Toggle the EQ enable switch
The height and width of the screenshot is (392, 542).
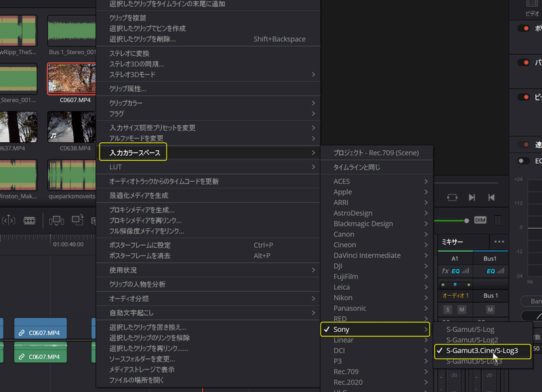(524, 160)
